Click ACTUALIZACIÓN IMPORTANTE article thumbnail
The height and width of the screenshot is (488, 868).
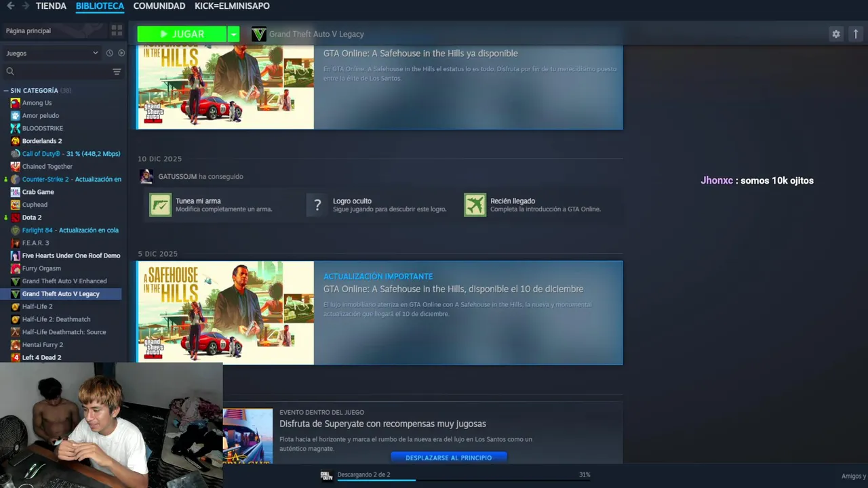coord(226,313)
